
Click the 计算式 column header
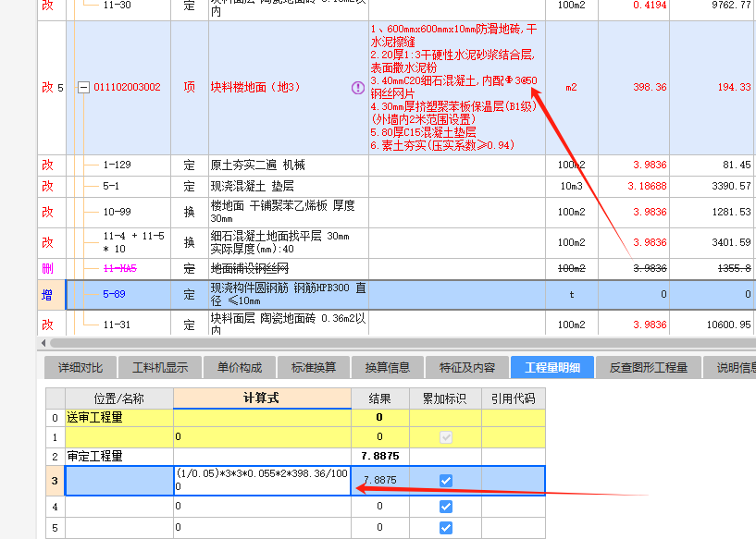[262, 398]
